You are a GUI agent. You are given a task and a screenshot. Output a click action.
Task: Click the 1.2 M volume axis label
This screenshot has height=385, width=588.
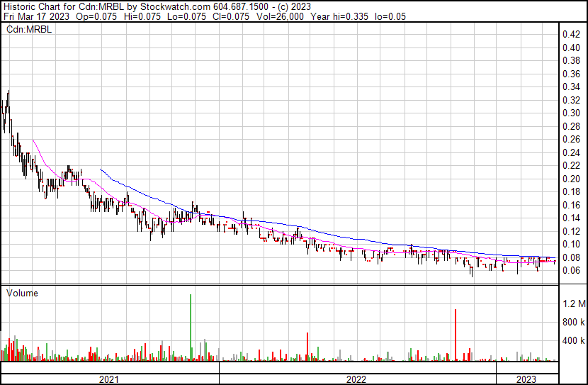tap(573, 304)
